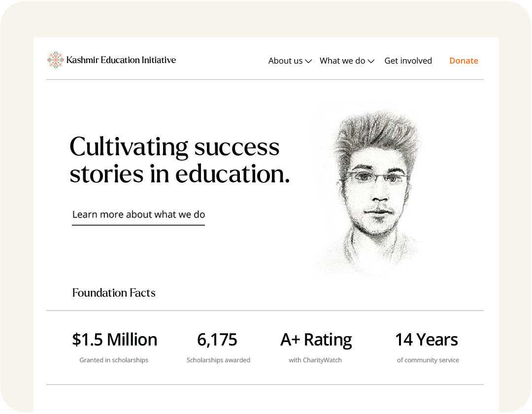
Task: Open the About us menu
Action: click(290, 61)
